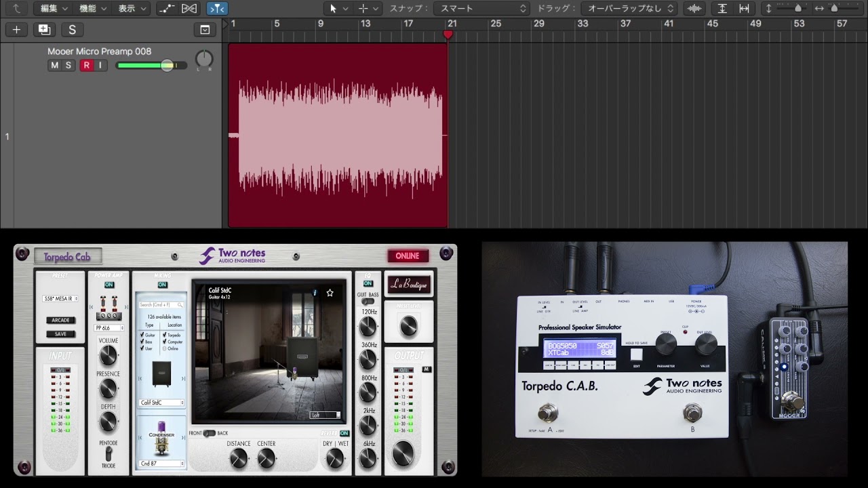Select the marquee crosshair tool
This screenshot has width=868, height=488.
pyautogui.click(x=363, y=8)
